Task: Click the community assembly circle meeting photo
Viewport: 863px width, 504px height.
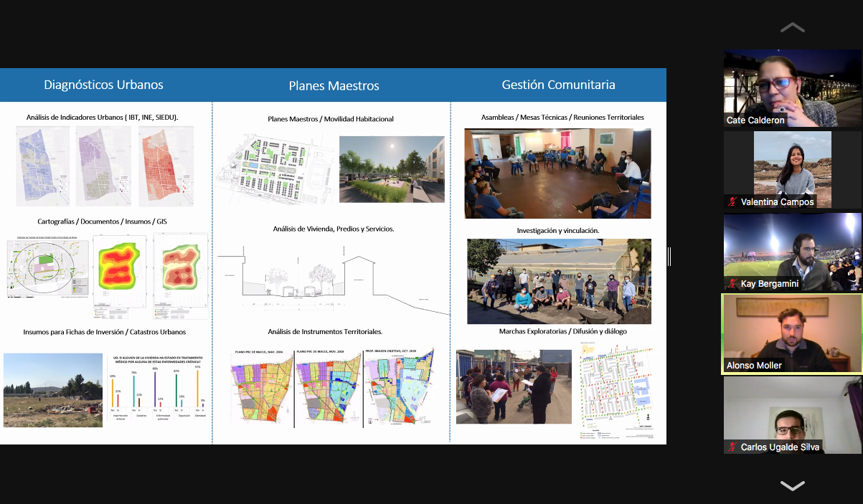Action: 557,173
